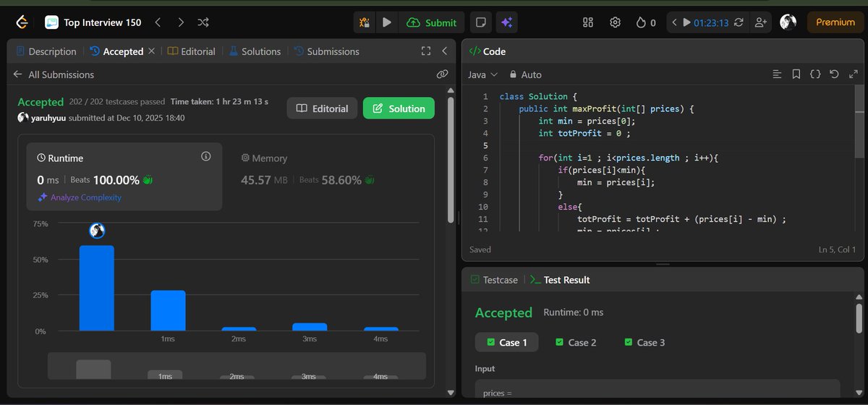Toggle the Auto lock setting
Viewport: 868px width, 405px height.
(525, 74)
